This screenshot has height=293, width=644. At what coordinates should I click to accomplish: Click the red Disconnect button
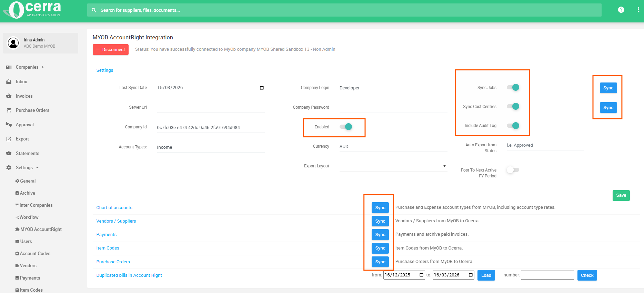tap(111, 49)
